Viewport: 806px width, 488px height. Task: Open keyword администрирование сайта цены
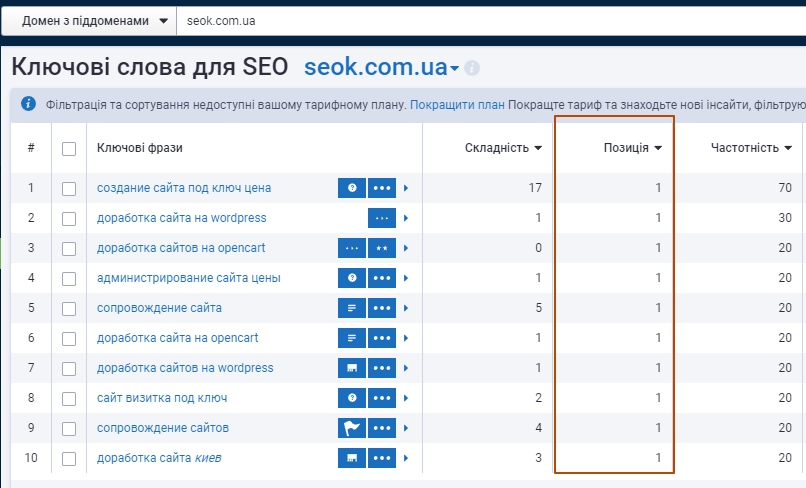(189, 278)
